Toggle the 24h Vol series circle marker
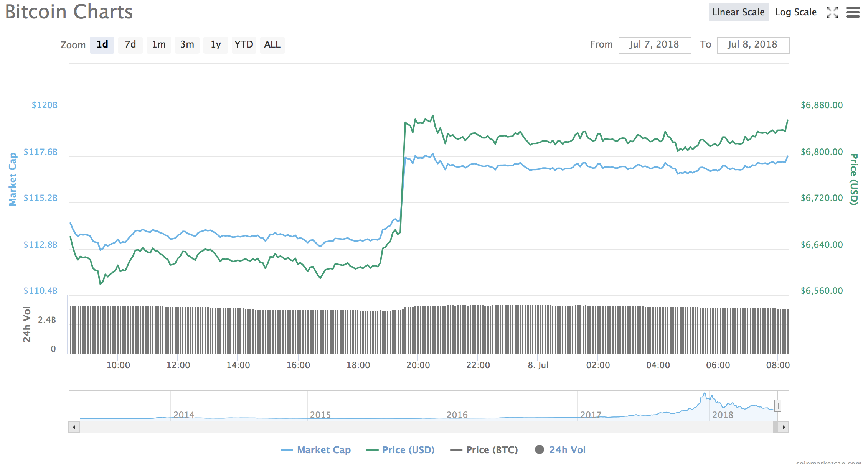This screenshot has height=464, width=868. [x=539, y=449]
